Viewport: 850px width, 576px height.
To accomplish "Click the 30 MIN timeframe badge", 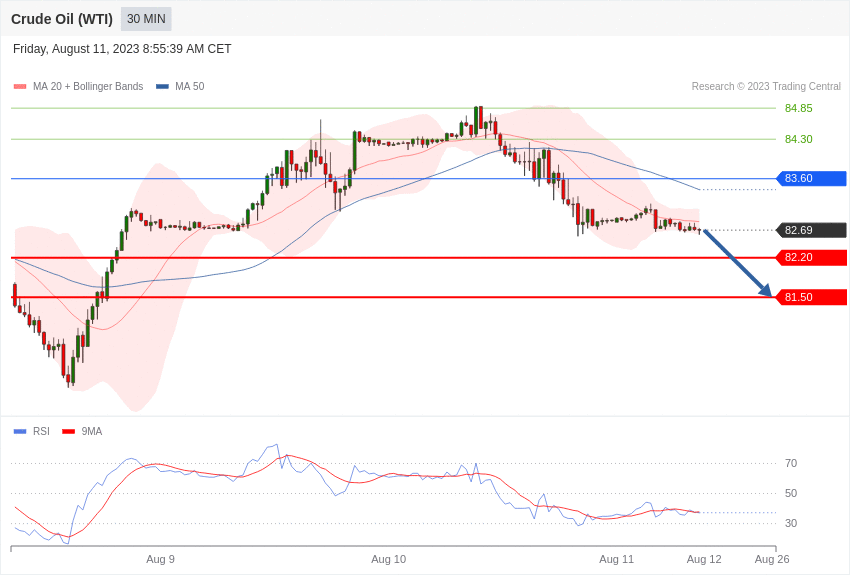I will coord(146,19).
